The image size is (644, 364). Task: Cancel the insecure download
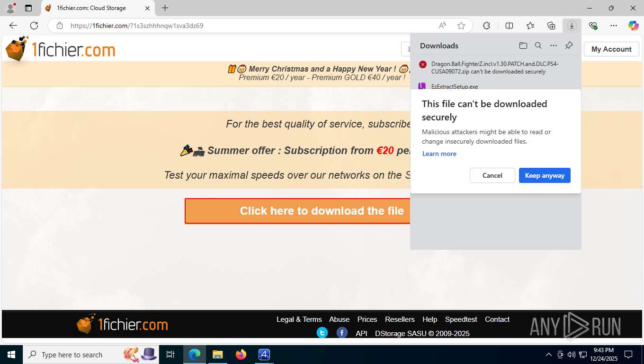492,175
